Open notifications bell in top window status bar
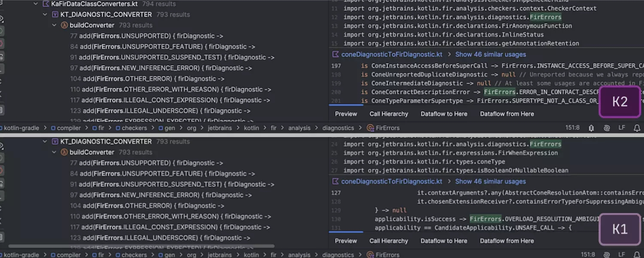 tap(637, 128)
